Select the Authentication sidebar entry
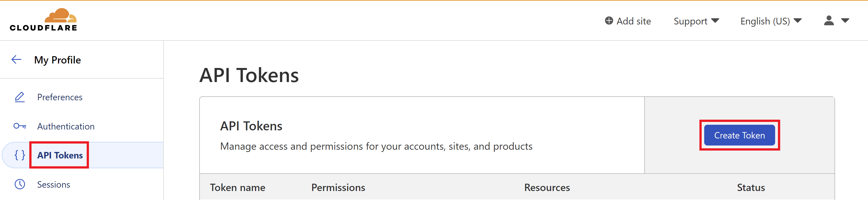Screen dimensions: 868x200 click(66, 126)
